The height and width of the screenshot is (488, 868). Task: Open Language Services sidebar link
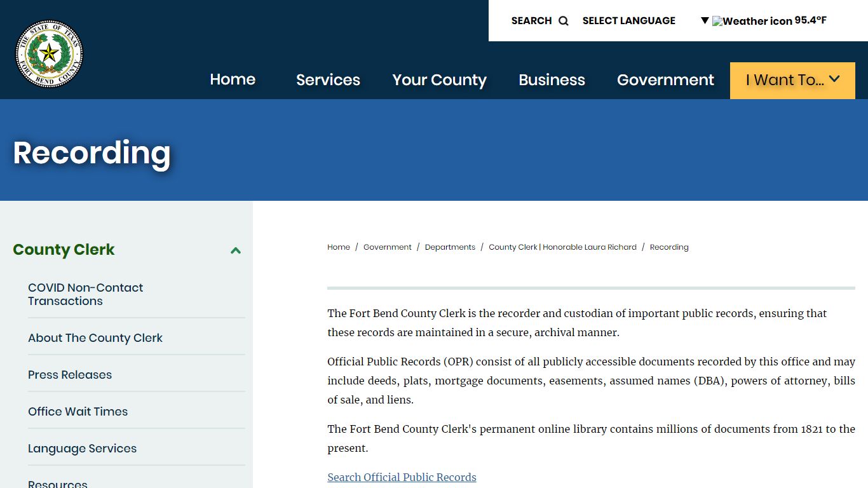[82, 449]
